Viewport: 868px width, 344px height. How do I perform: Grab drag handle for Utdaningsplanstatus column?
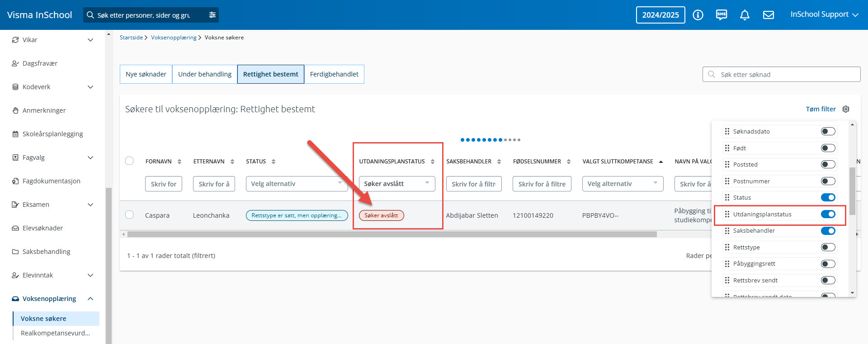[727, 214]
